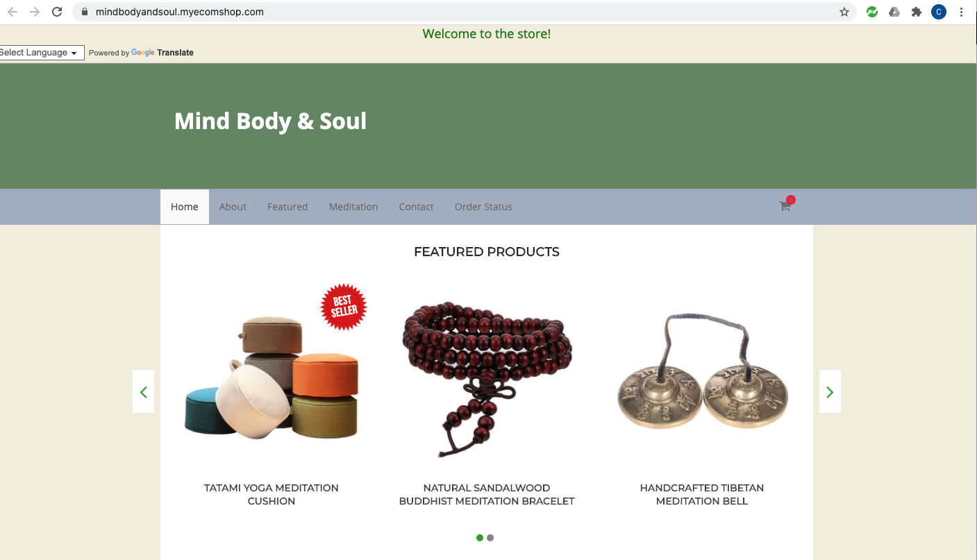Show the previous featured products slide

144,391
